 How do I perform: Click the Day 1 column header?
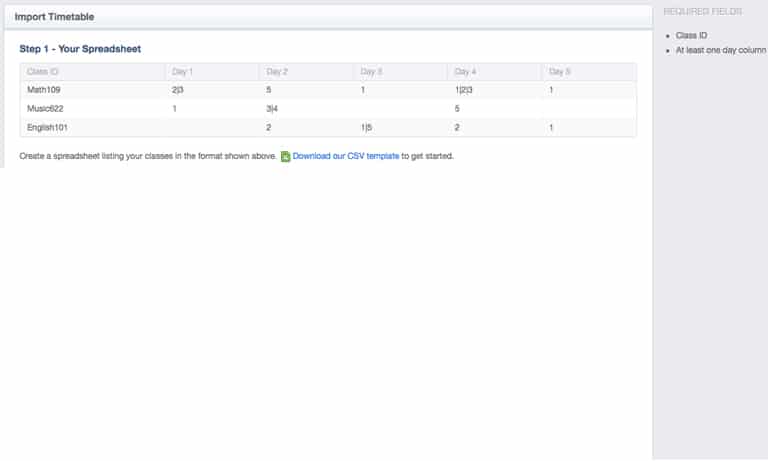click(182, 72)
